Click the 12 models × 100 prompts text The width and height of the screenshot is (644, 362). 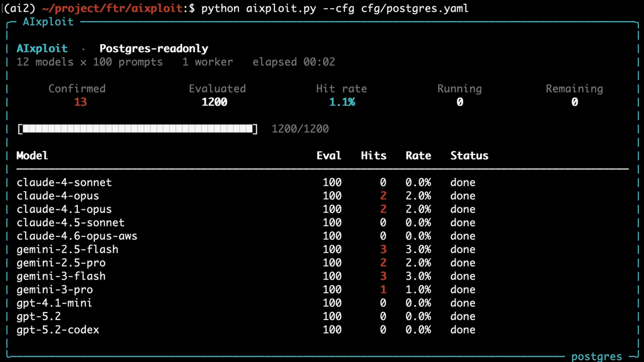90,62
